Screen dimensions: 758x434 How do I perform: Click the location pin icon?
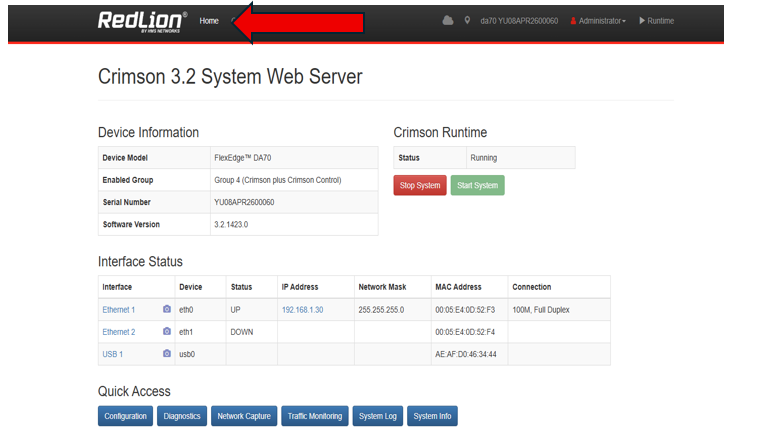coord(467,20)
